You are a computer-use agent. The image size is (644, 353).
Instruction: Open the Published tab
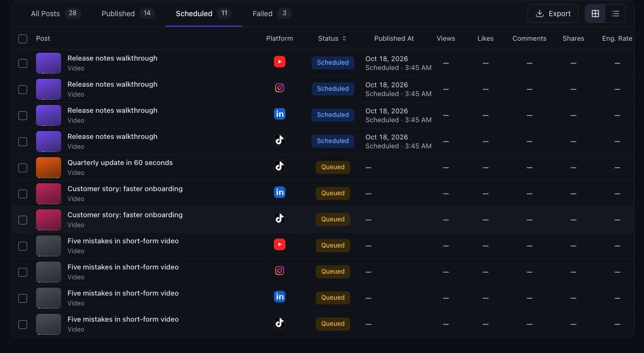click(128, 14)
